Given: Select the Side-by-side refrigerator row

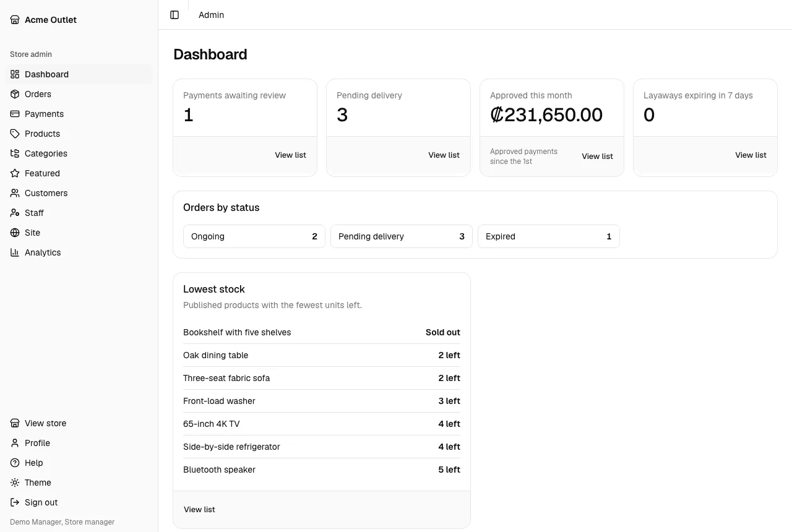Looking at the screenshot, I should (x=322, y=447).
